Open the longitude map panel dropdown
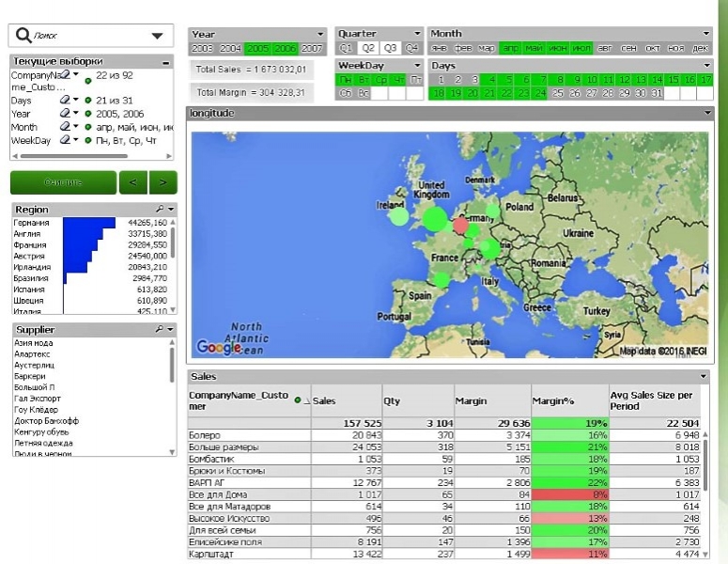Image resolution: width=728 pixels, height=564 pixels. 707,113
